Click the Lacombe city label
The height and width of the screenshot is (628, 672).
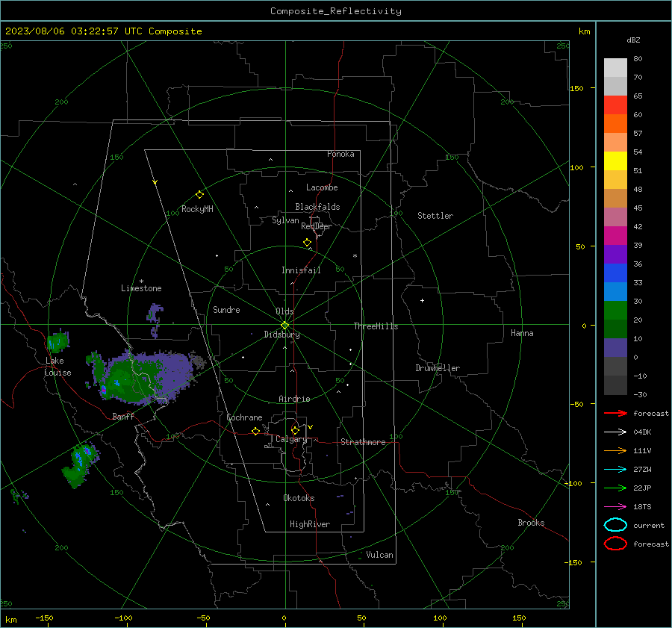click(x=322, y=187)
